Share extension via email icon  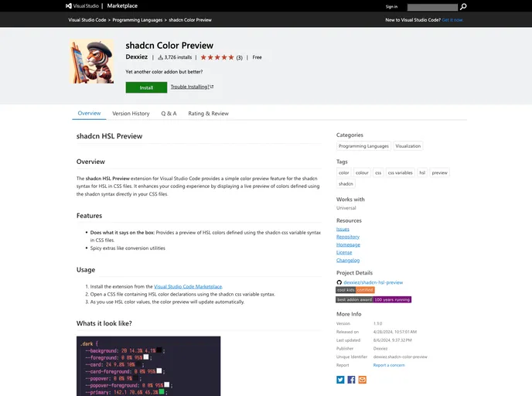click(363, 380)
